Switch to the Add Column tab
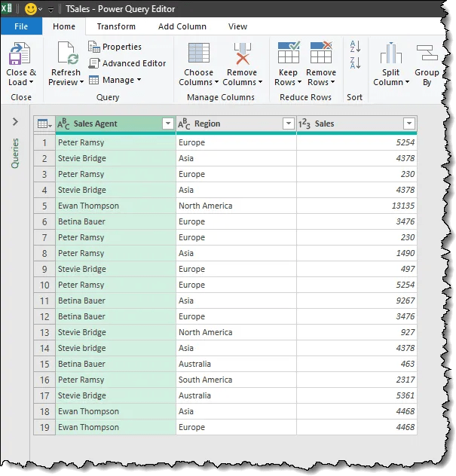 (182, 26)
